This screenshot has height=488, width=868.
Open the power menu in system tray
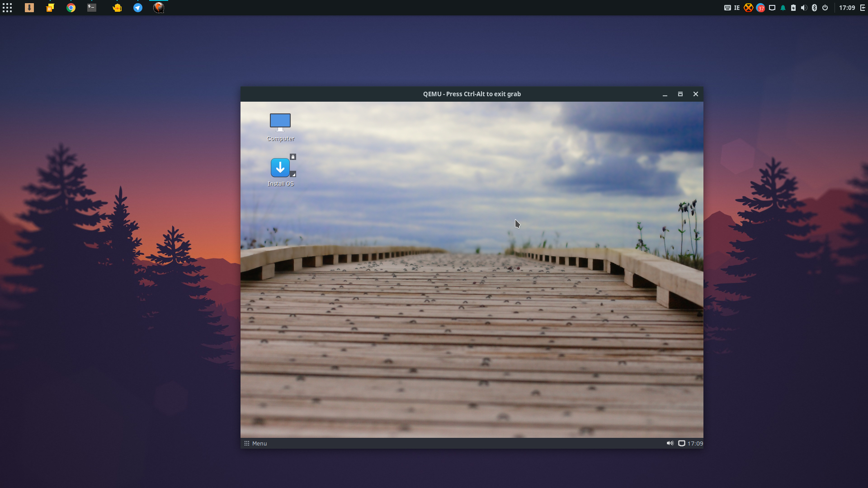click(825, 8)
